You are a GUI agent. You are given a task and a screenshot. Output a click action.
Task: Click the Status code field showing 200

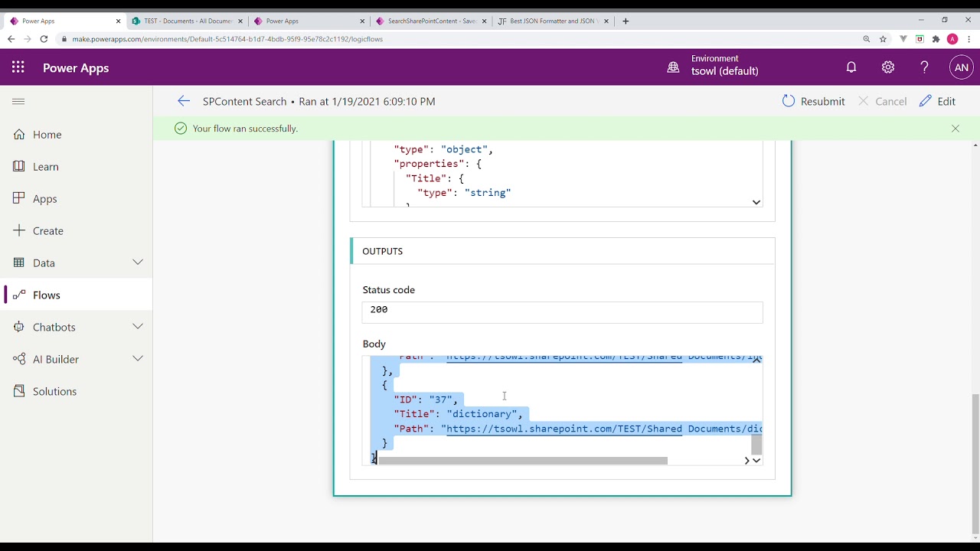(x=562, y=311)
